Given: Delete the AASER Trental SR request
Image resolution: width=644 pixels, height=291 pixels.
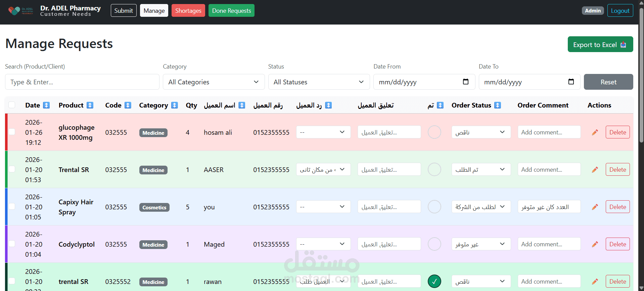Looking at the screenshot, I should [x=618, y=169].
